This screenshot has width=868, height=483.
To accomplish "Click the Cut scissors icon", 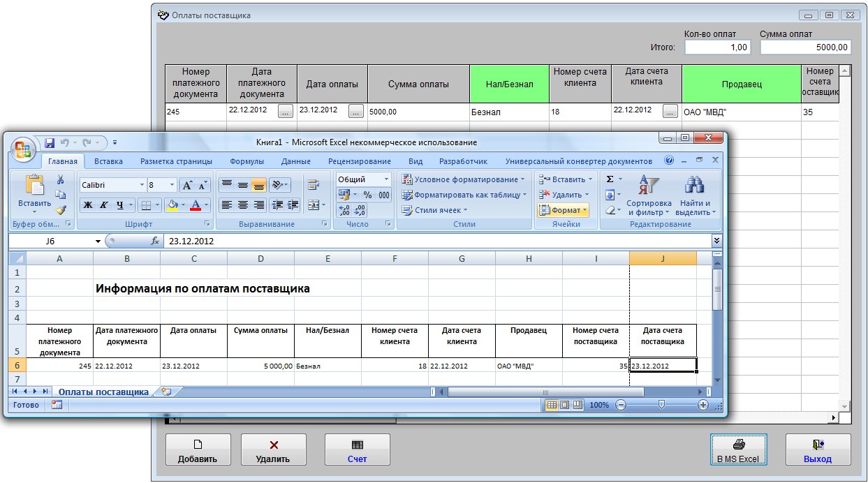I will (61, 180).
